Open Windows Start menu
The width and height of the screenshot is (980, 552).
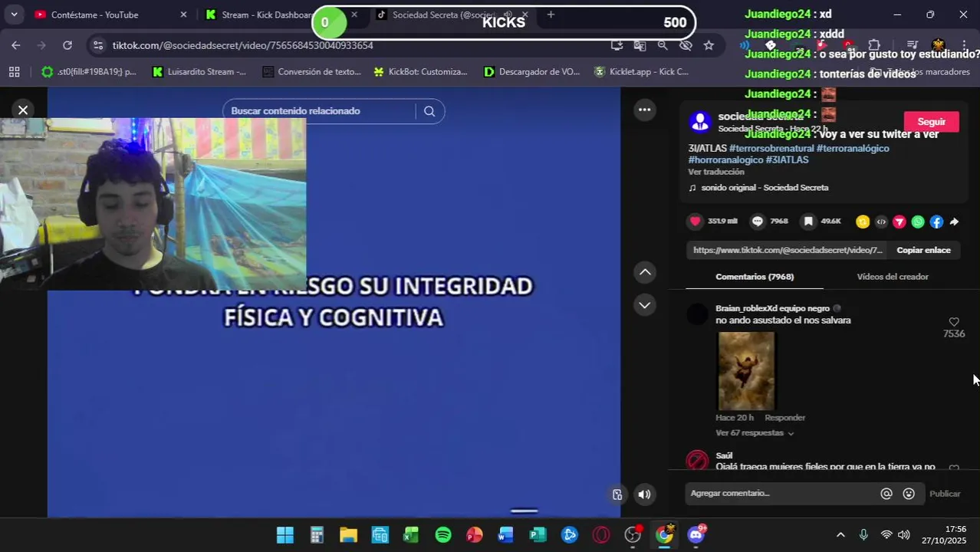point(285,535)
